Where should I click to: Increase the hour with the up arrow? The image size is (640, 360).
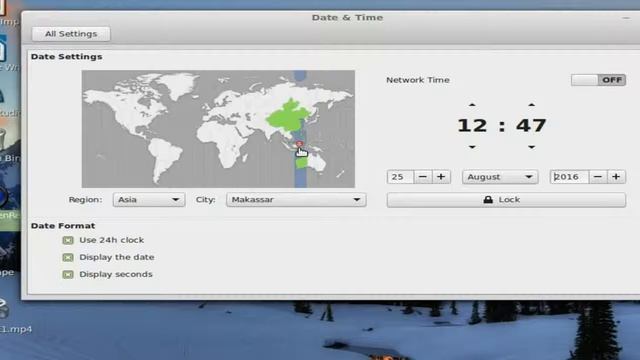(472, 105)
